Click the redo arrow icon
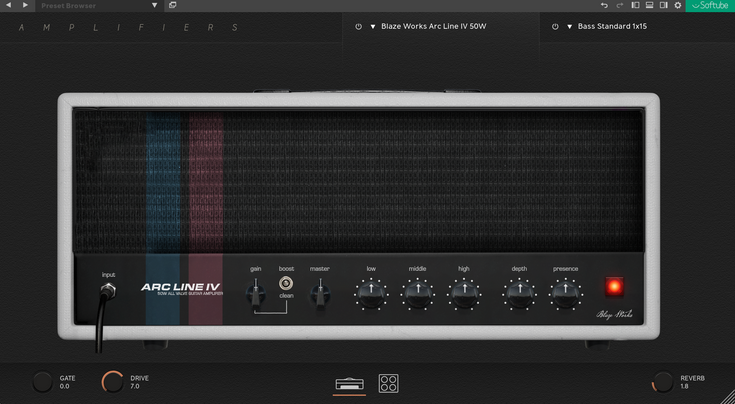This screenshot has width=735, height=404. point(620,5)
